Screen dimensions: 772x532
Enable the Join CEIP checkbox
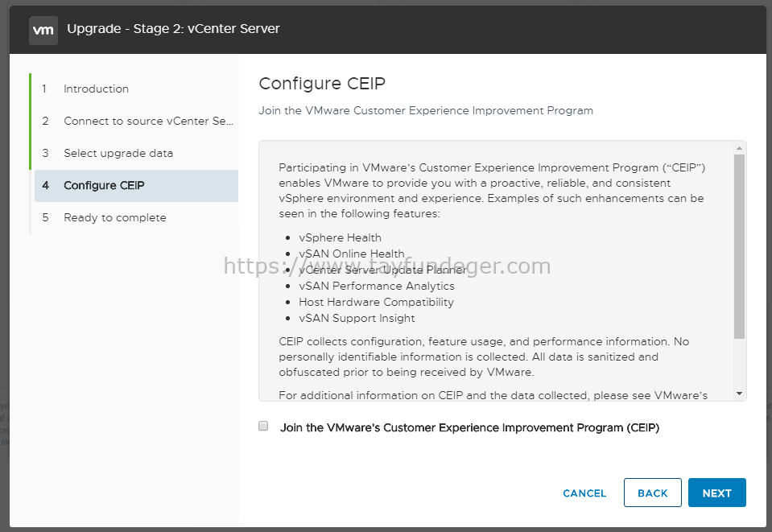(263, 427)
